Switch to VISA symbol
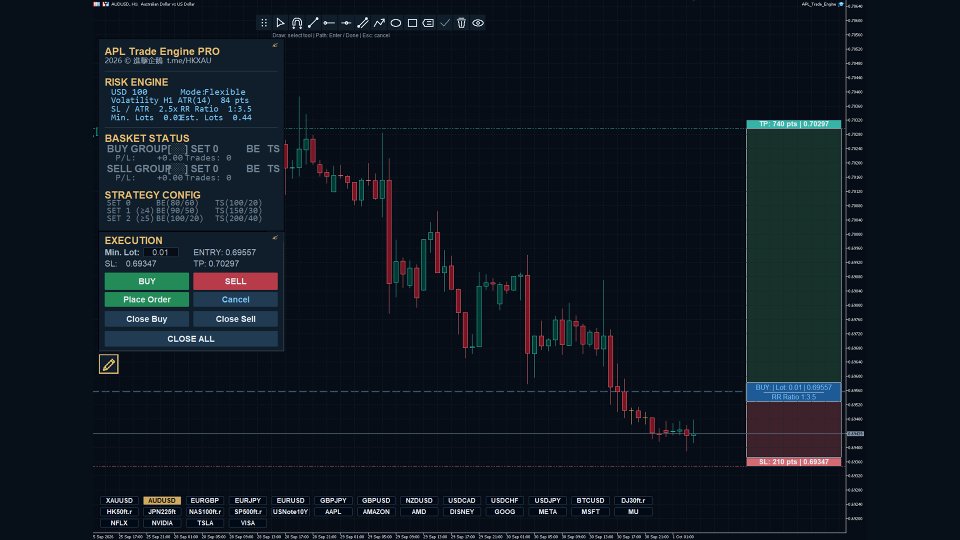The height and width of the screenshot is (540, 960). 248,523
